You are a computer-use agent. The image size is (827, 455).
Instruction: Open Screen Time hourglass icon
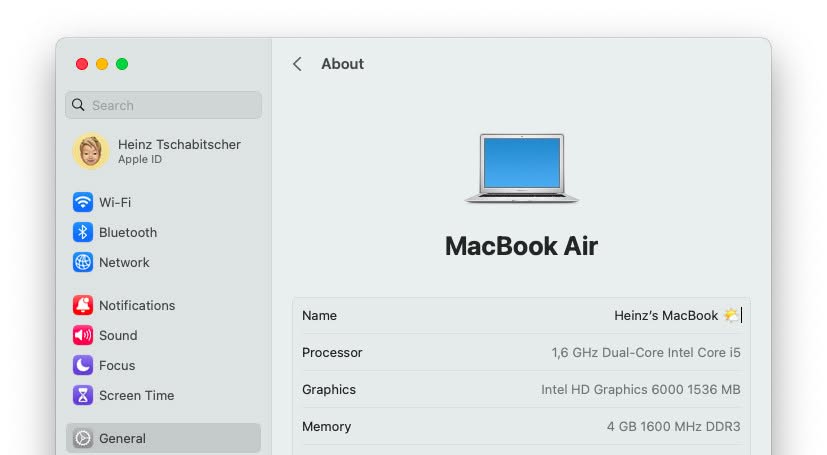pos(83,395)
